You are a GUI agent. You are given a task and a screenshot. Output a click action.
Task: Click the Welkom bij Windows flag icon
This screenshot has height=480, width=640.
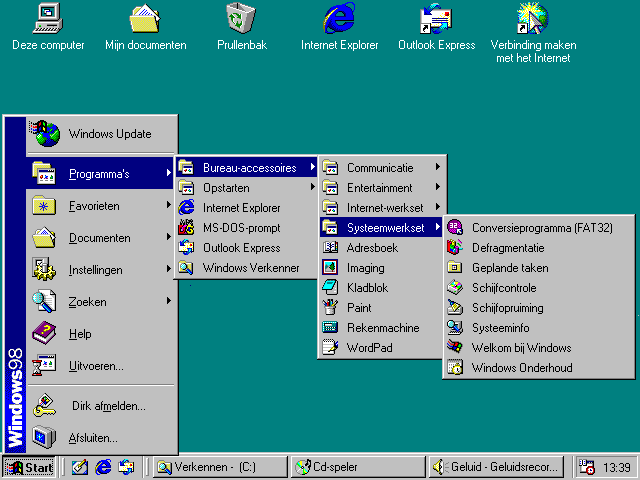[455, 347]
